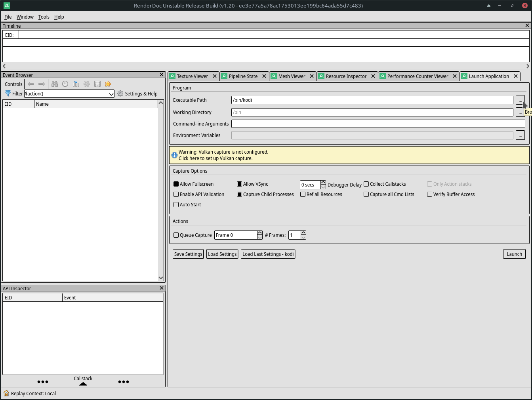Click the floppy disk export icon

click(97, 84)
